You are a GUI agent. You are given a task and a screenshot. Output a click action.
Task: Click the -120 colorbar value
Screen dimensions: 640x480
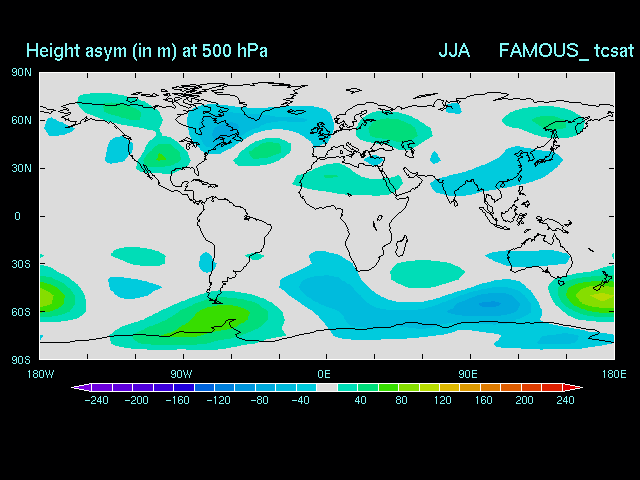[218, 400]
